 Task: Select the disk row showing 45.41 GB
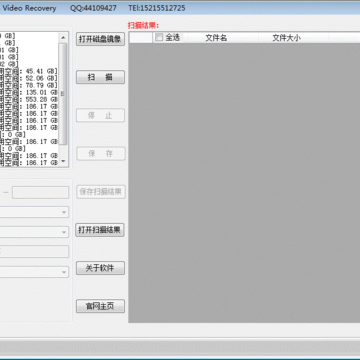pos(29,71)
